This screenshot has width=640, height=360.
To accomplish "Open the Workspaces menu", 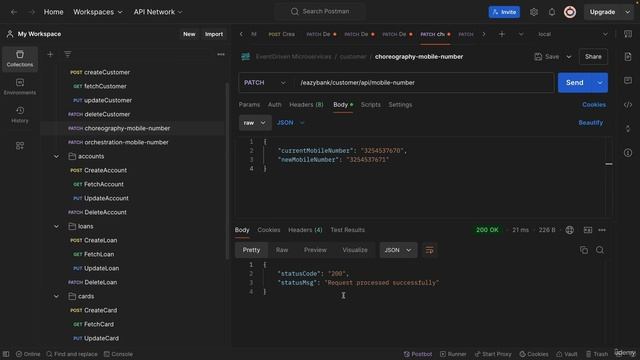I will [98, 12].
